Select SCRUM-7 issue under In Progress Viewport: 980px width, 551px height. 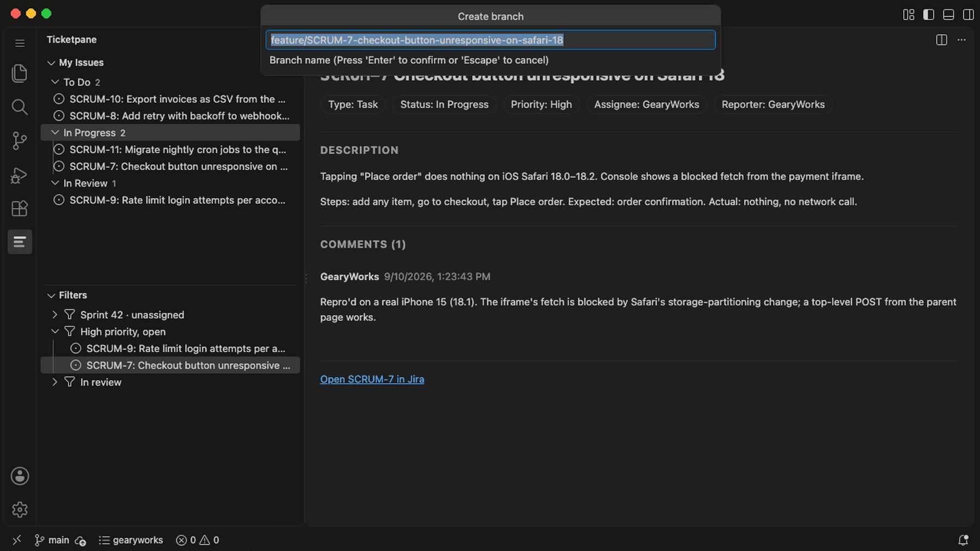(x=170, y=167)
